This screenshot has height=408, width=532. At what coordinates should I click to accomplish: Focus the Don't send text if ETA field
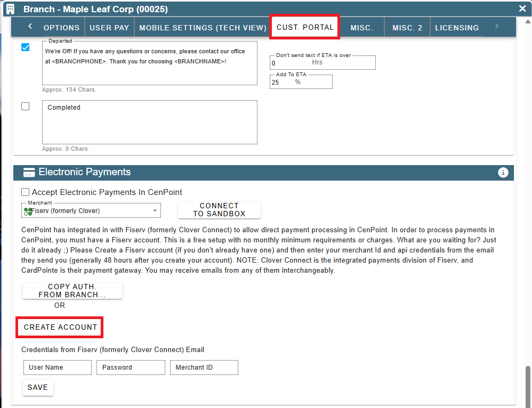click(323, 63)
